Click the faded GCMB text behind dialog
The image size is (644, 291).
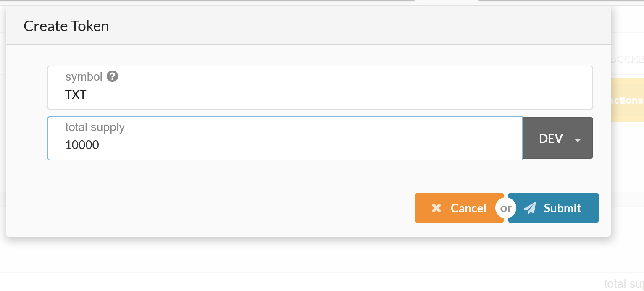pyautogui.click(x=629, y=60)
